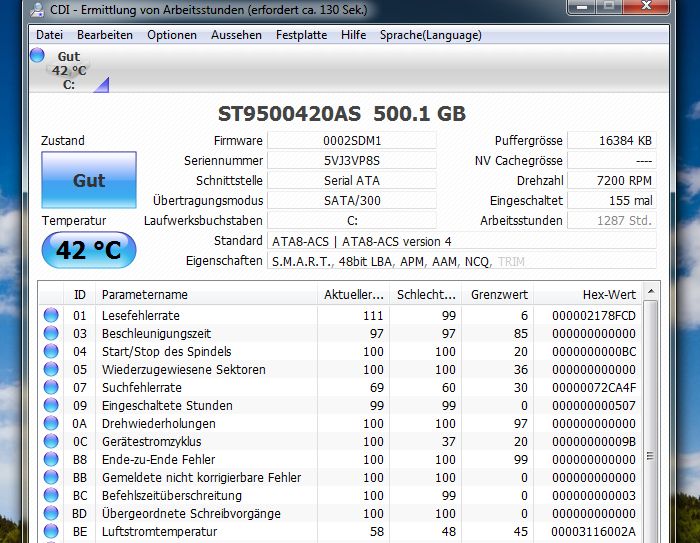
Task: Click the Eigenschaften field with S.M.A.R.T.
Action: [x=462, y=261]
